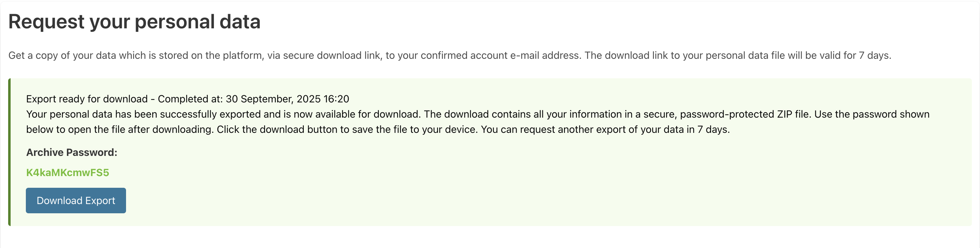This screenshot has height=248, width=980.
Task: Copy the password by clicking K4kaMKcmwFS5
Action: [x=68, y=173]
